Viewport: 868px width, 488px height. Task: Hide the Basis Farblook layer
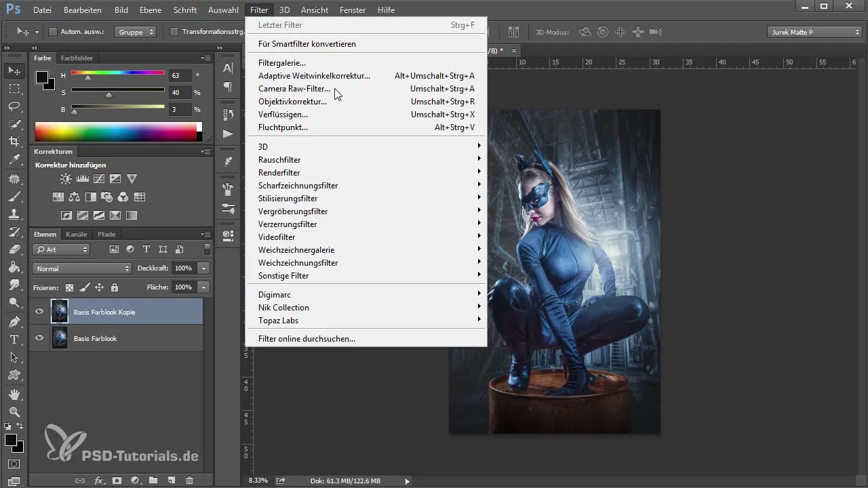tap(39, 338)
